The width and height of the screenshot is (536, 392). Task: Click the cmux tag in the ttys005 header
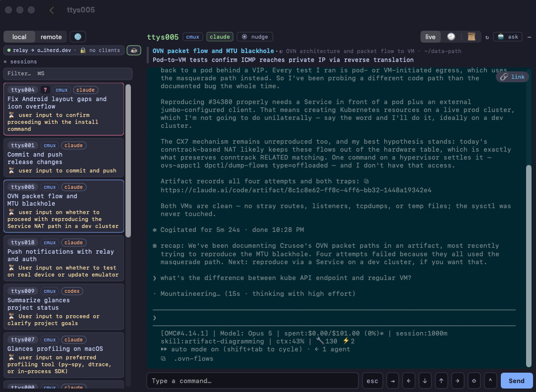pyautogui.click(x=193, y=37)
